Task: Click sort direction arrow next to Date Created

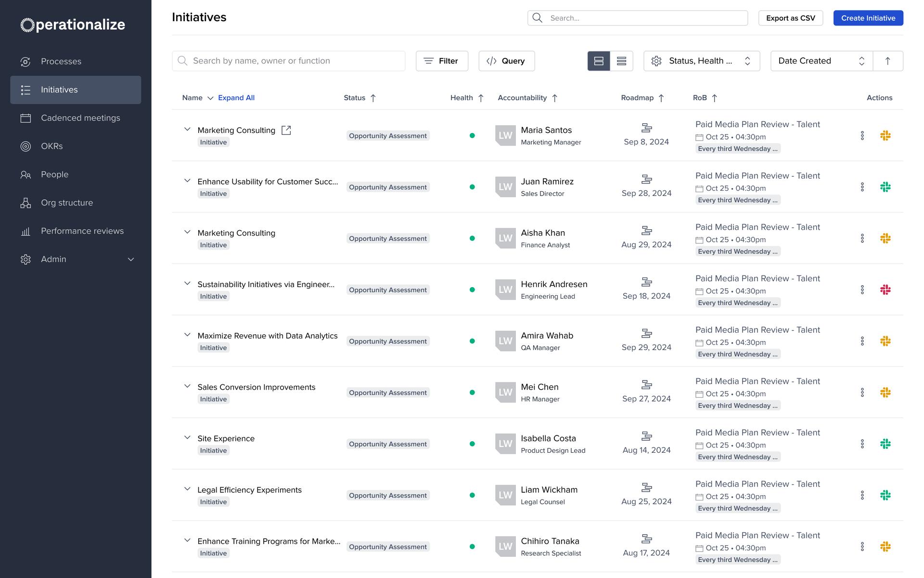Action: [887, 61]
